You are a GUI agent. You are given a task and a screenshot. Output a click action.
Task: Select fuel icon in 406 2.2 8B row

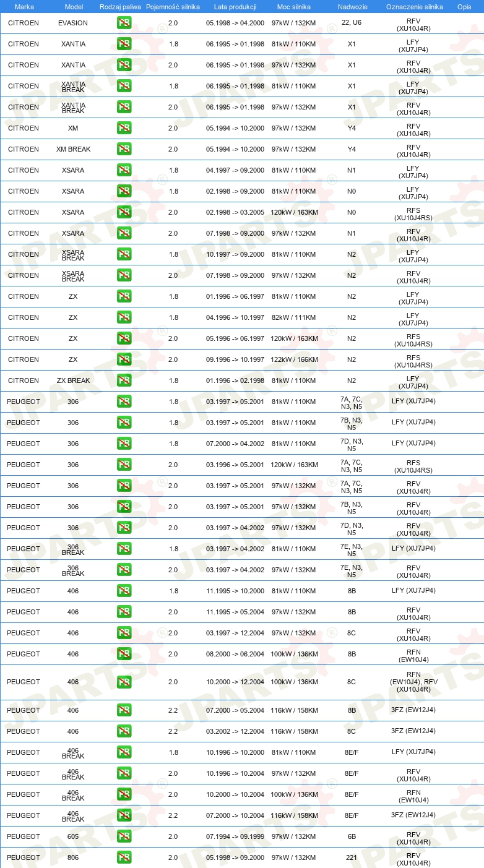tap(124, 710)
